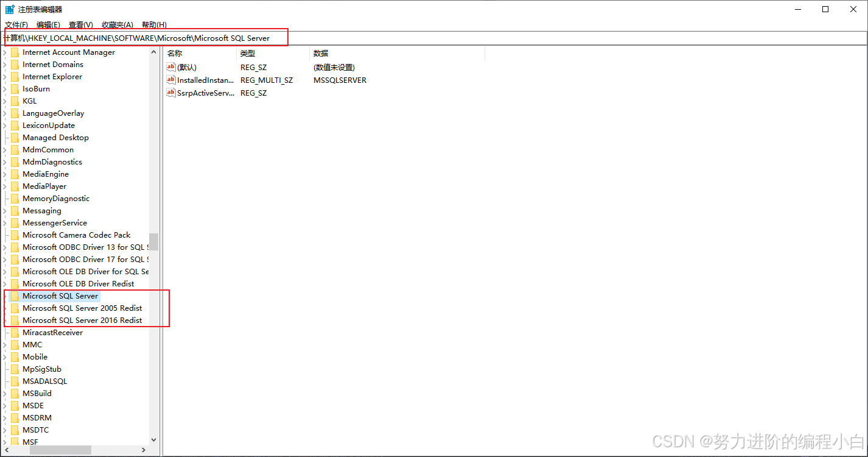This screenshot has width=868, height=457.
Task: Click the (数值未设置) data cell
Action: 334,67
